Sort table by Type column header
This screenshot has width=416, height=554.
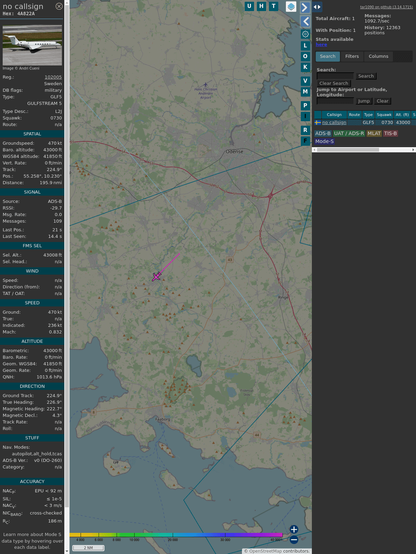point(368,114)
